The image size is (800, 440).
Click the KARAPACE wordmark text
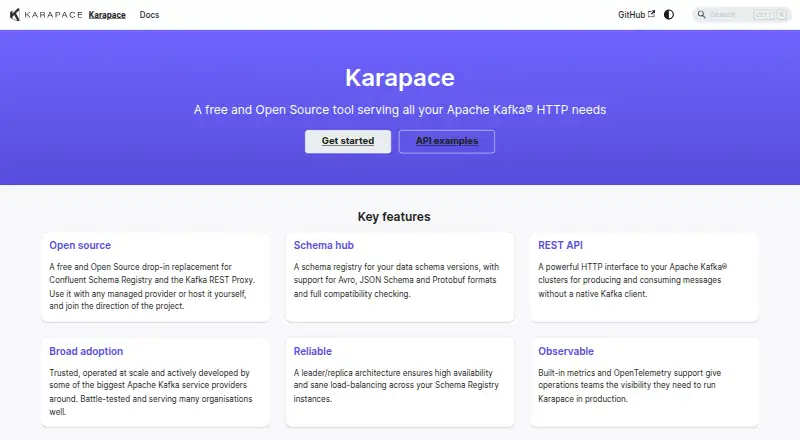click(x=54, y=15)
